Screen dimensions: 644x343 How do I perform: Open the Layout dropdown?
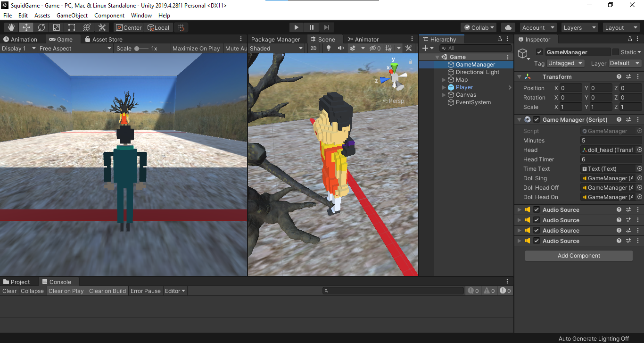621,27
